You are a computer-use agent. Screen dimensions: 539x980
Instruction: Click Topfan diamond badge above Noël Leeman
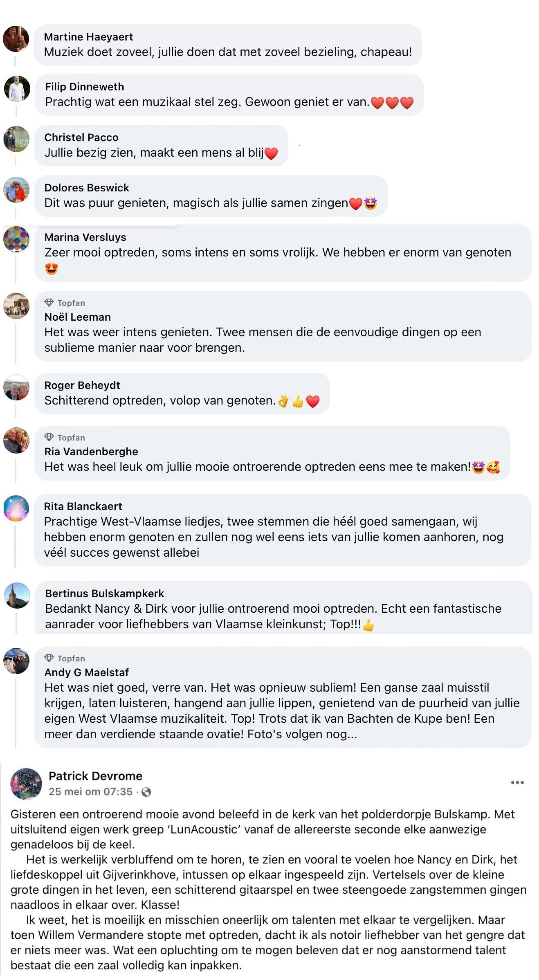(49, 303)
